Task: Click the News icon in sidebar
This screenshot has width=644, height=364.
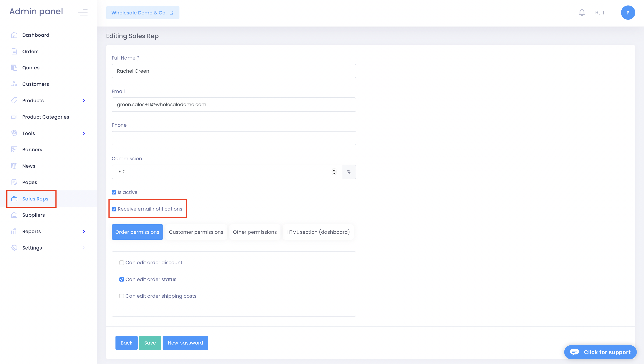Action: tap(14, 166)
